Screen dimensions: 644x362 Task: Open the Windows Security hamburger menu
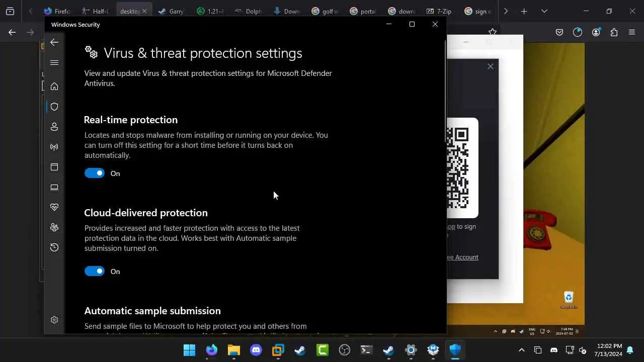click(54, 63)
